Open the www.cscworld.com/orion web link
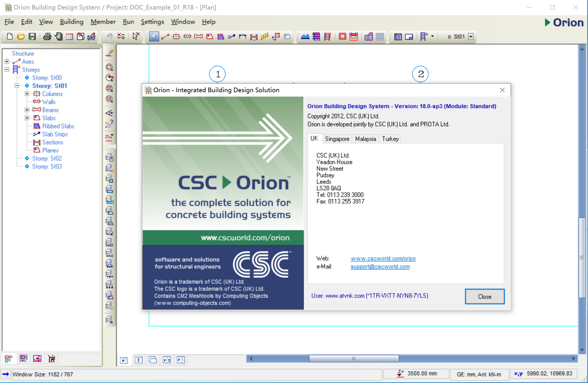Screen dimensions: 588x383 [383, 259]
